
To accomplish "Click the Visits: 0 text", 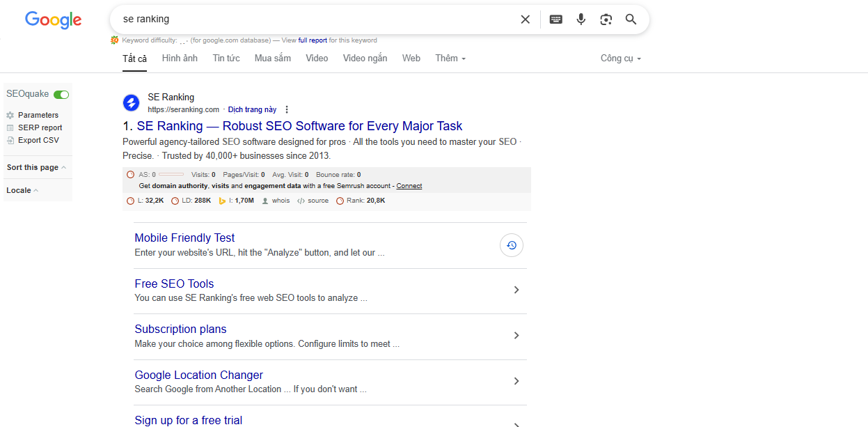I will click(203, 175).
